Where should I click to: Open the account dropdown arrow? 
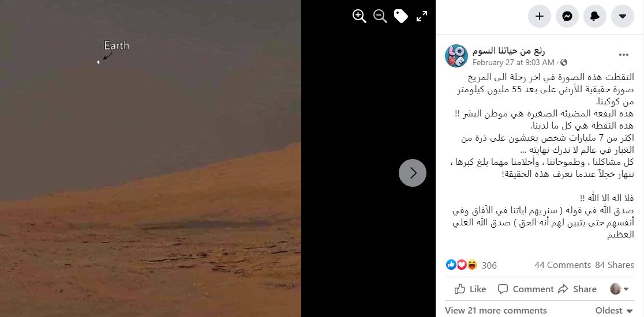pyautogui.click(x=623, y=16)
